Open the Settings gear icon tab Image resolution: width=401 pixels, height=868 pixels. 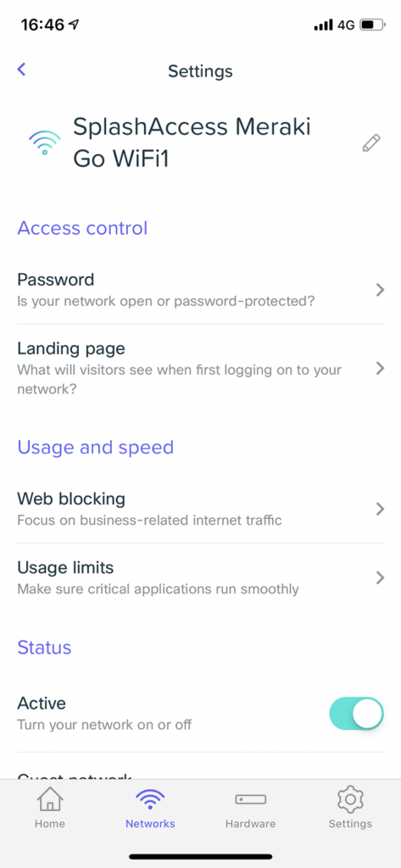pos(350,798)
